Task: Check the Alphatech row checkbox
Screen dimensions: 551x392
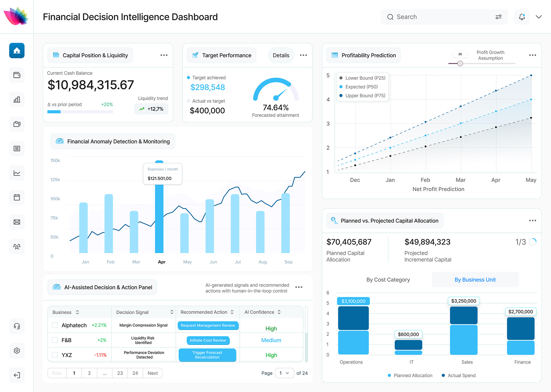Action: coord(55,325)
